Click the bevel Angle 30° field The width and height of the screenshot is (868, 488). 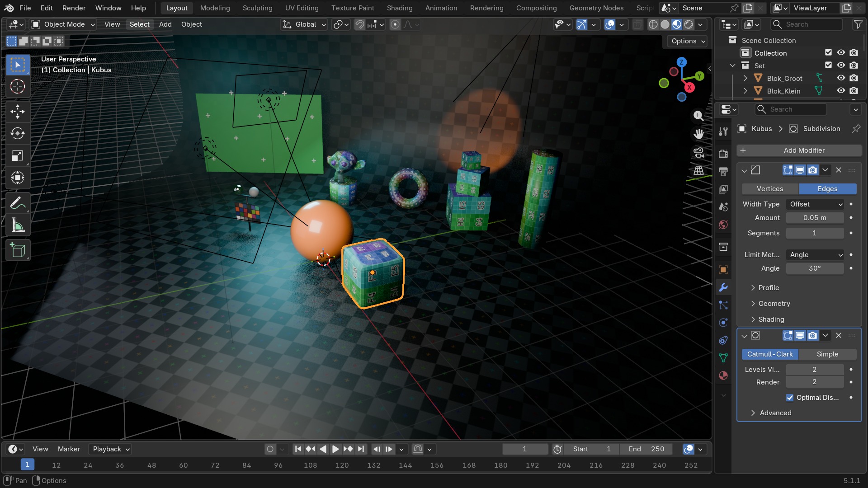click(815, 268)
